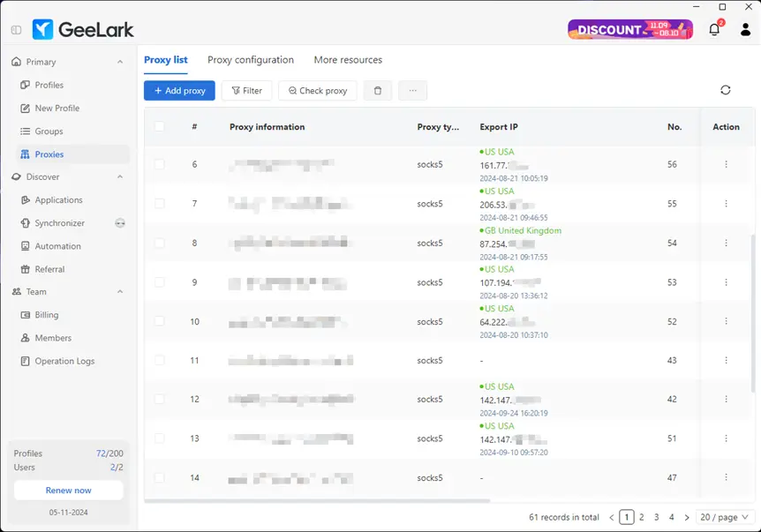The height and width of the screenshot is (532, 761).
Task: Go to page 2 of records
Action: [642, 517]
